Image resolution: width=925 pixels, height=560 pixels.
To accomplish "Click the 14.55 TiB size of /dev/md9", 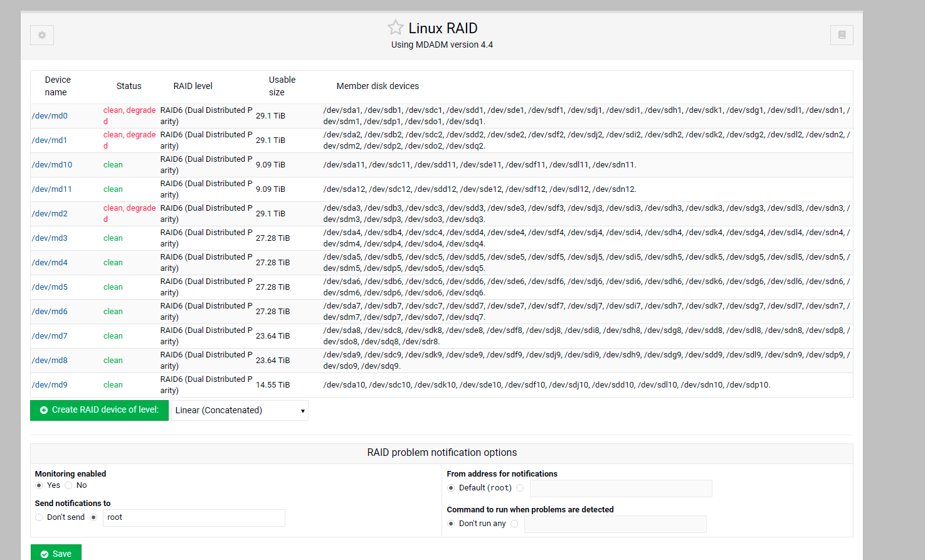I will coord(273,385).
